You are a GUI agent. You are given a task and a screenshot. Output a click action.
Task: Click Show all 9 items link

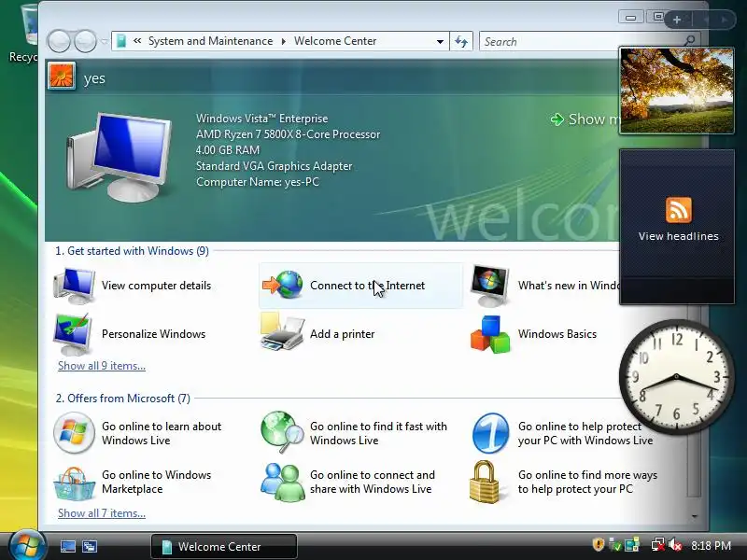pyautogui.click(x=102, y=366)
